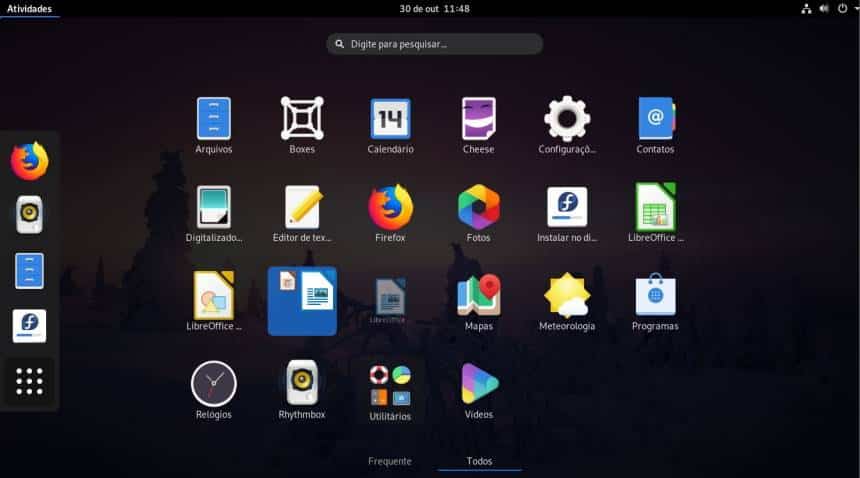Open the clock and date menu
The height and width of the screenshot is (478, 860).
tap(434, 9)
